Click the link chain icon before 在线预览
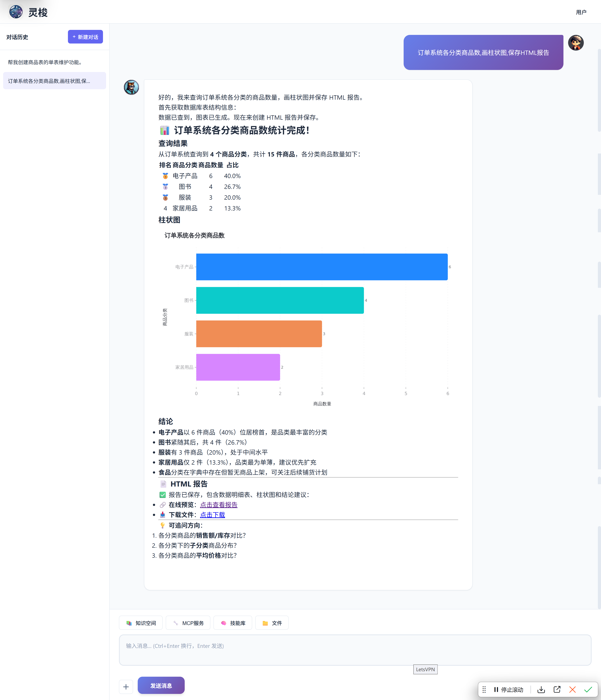Image resolution: width=601 pixels, height=700 pixels. (162, 505)
